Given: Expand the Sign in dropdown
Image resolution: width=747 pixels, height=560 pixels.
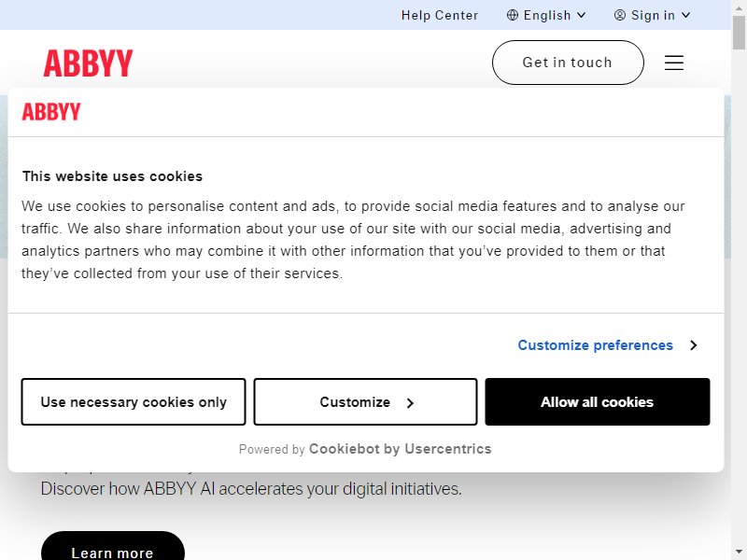Looking at the screenshot, I should click(652, 15).
